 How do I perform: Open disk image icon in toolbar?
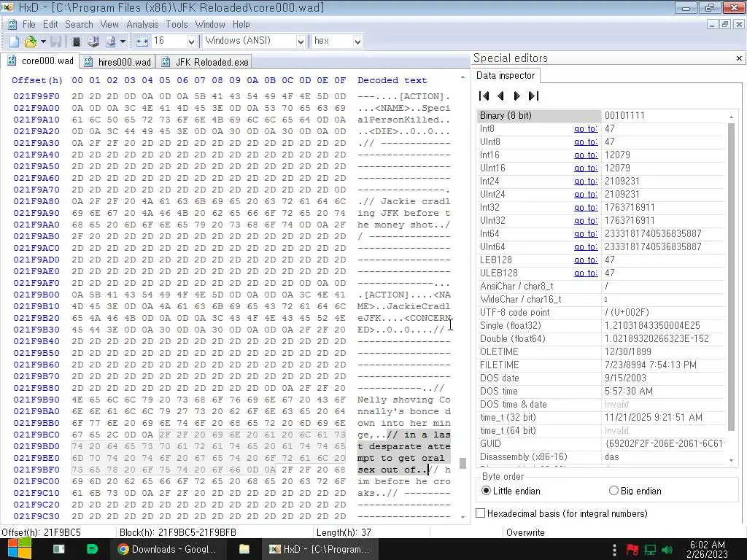111,42
